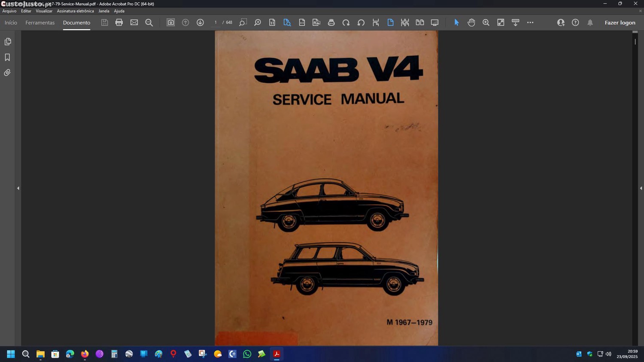The image size is (644, 362).
Task: Open the attachments paperclip panel
Action: coord(7,73)
